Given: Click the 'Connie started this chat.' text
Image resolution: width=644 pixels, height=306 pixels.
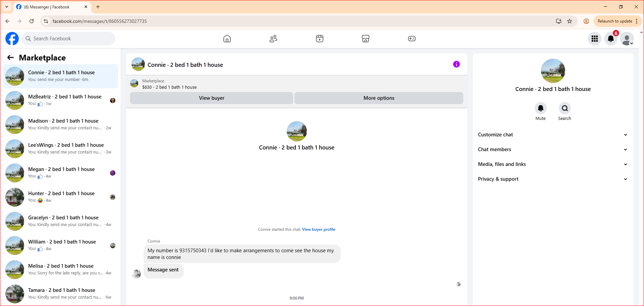Looking at the screenshot, I should pos(279,229).
